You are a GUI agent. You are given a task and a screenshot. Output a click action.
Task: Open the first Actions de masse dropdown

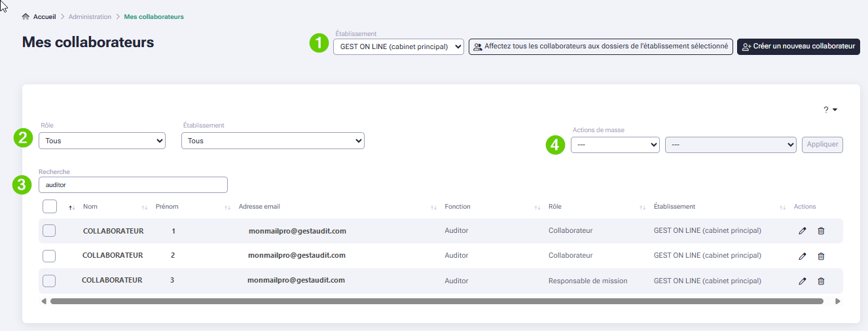pos(615,145)
